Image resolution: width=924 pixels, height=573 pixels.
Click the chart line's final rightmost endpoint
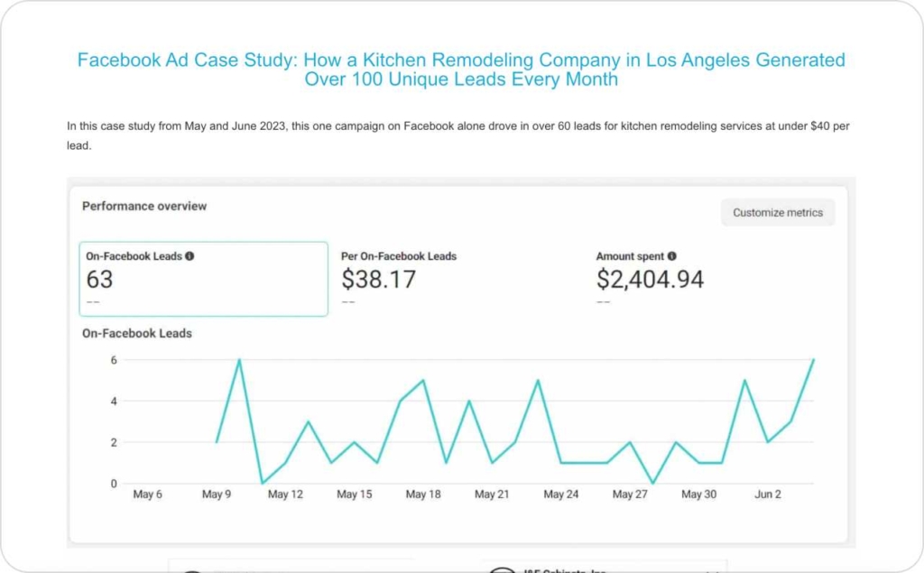[814, 360]
